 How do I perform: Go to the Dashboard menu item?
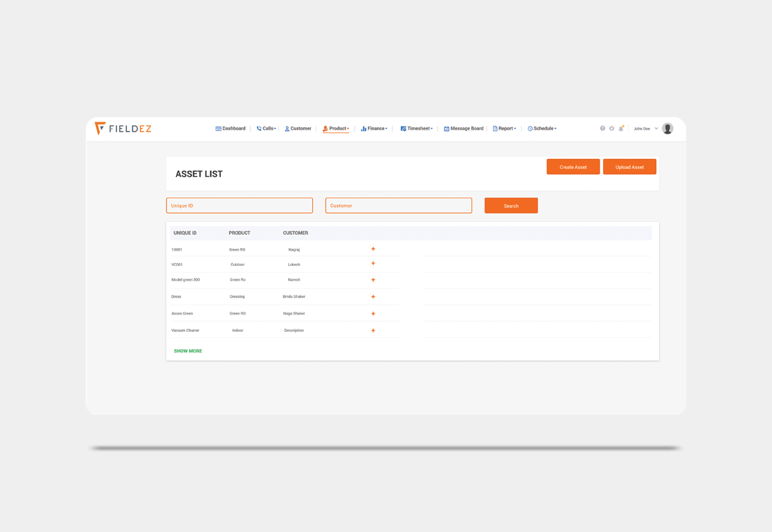click(230, 128)
